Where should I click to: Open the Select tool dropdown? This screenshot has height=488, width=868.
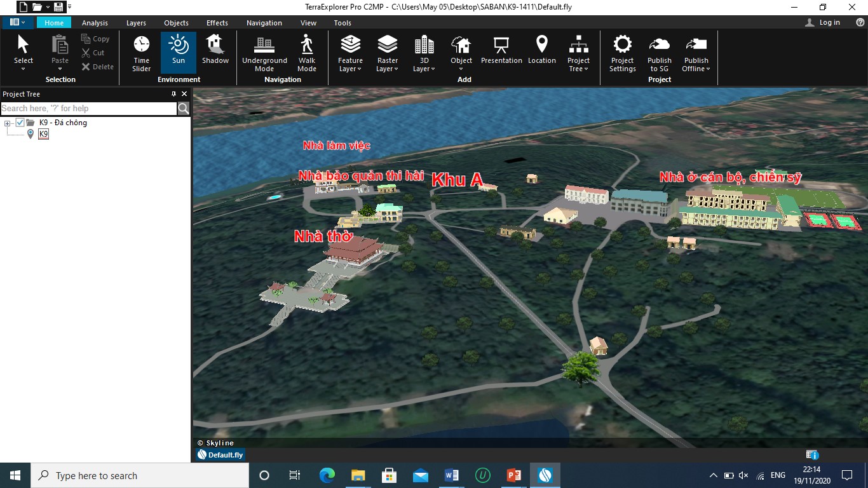tap(24, 53)
